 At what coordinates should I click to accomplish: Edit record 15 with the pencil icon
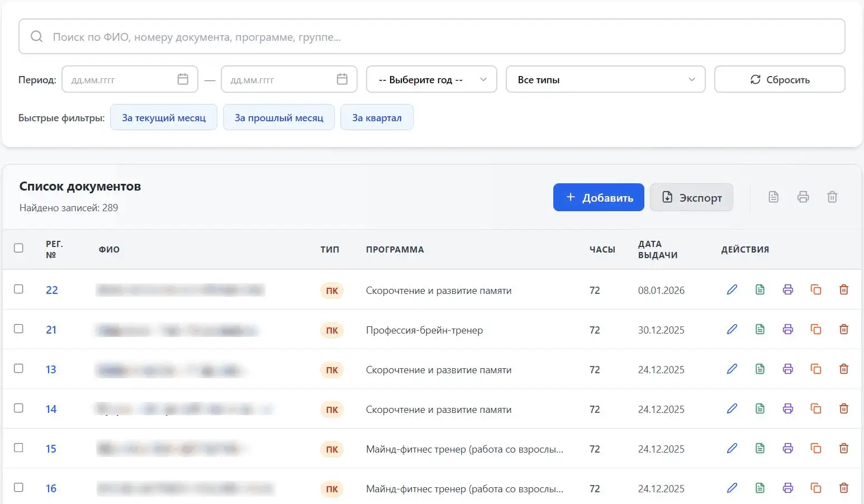point(732,448)
